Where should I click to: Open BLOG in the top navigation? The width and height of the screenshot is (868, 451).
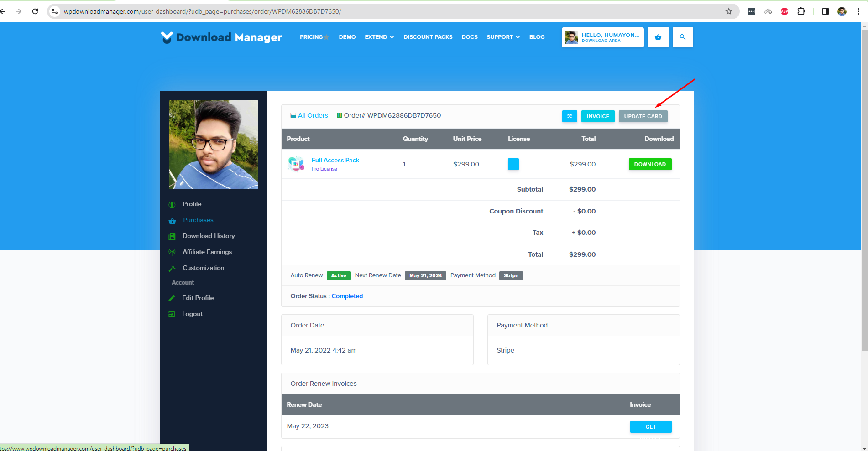point(537,37)
